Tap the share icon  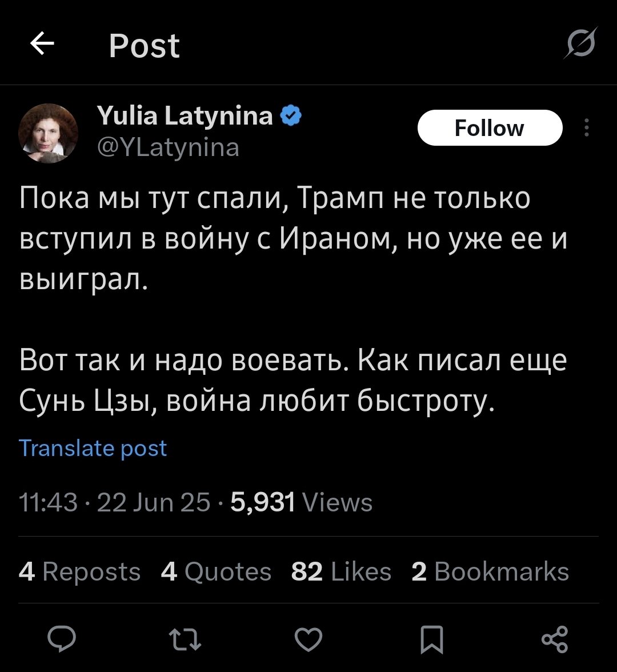(555, 638)
